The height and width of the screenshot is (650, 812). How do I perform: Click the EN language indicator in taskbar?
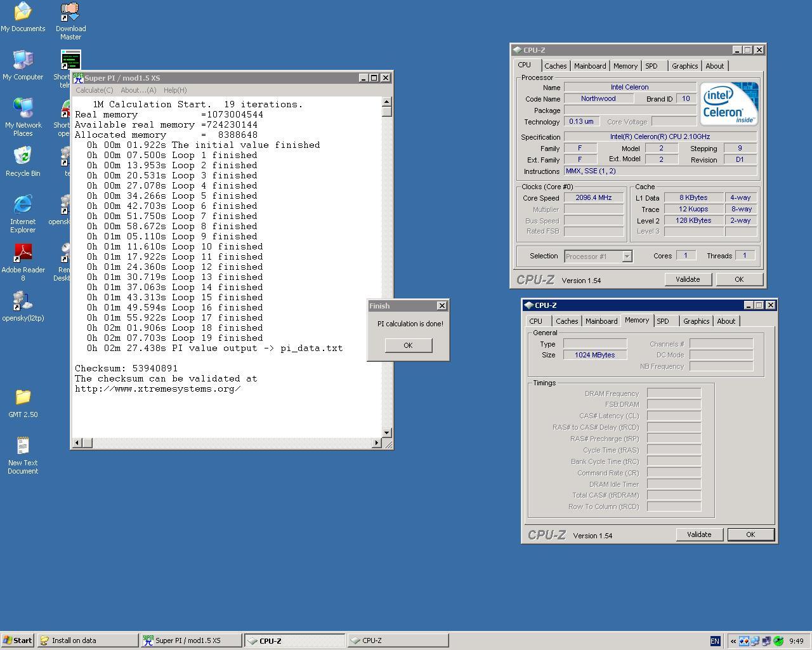(715, 641)
